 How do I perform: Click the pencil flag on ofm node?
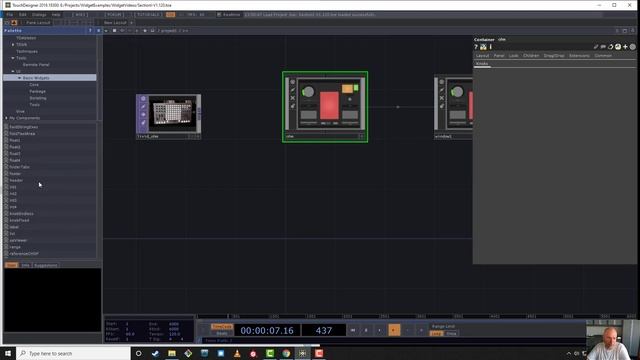[293, 90]
